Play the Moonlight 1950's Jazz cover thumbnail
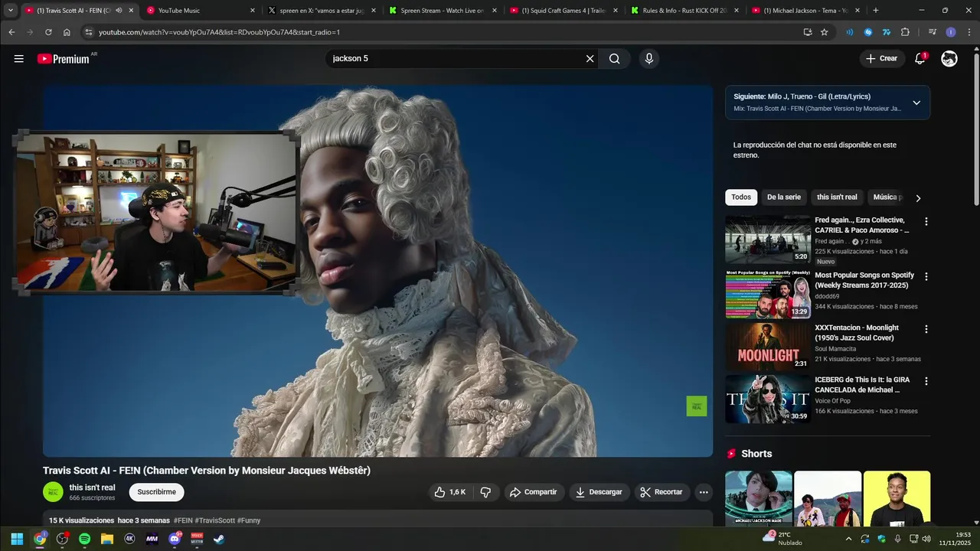 point(768,346)
